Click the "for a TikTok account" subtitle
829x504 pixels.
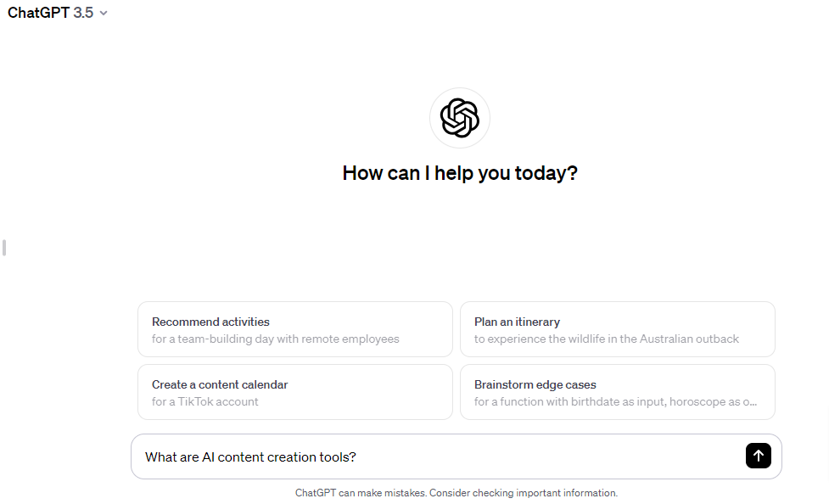coord(205,402)
